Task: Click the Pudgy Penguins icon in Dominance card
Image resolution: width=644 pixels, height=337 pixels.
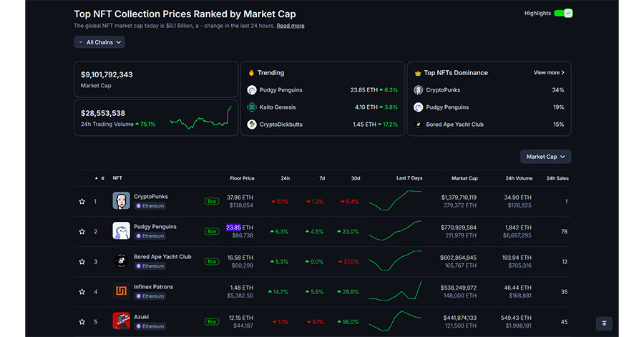Action: (x=418, y=107)
